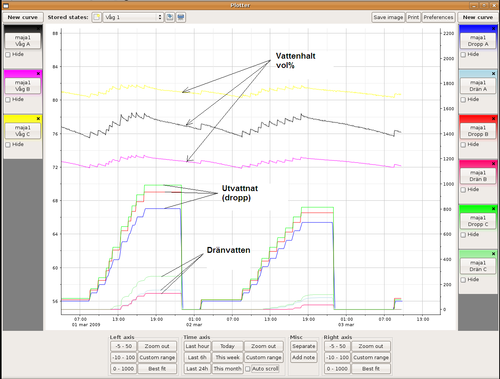
Task: Hide the Våg C curve
Action: [8, 145]
